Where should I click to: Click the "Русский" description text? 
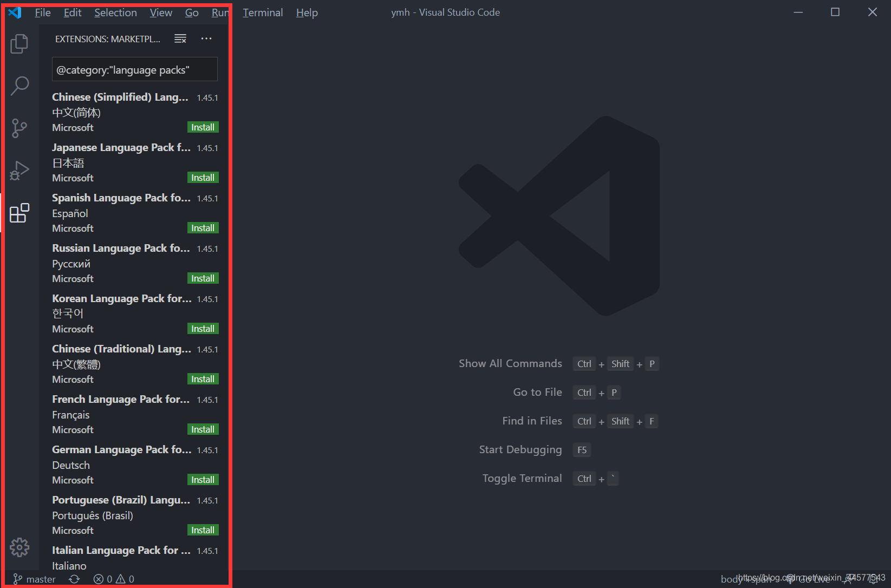pyautogui.click(x=71, y=264)
